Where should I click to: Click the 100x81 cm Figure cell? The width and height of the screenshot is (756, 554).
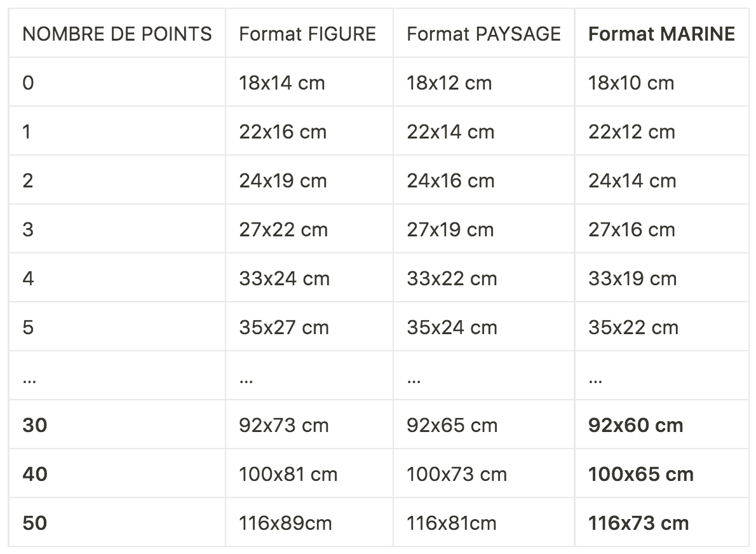click(x=288, y=474)
